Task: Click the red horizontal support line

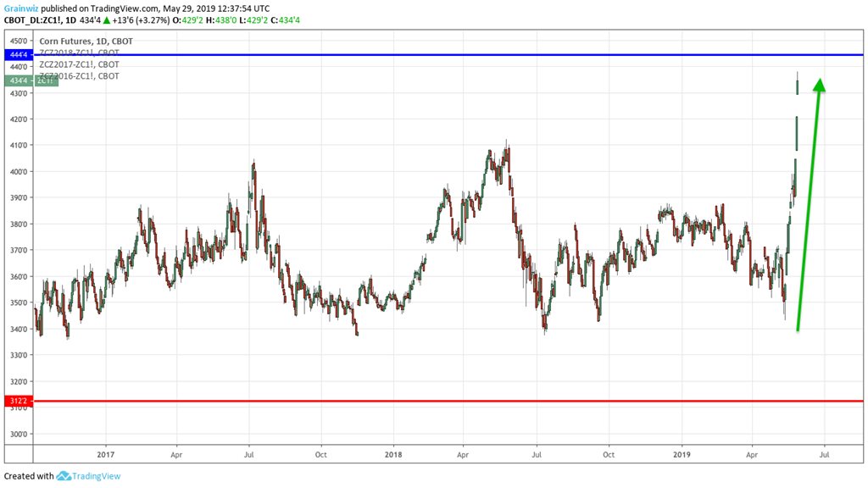Action: 424,402
